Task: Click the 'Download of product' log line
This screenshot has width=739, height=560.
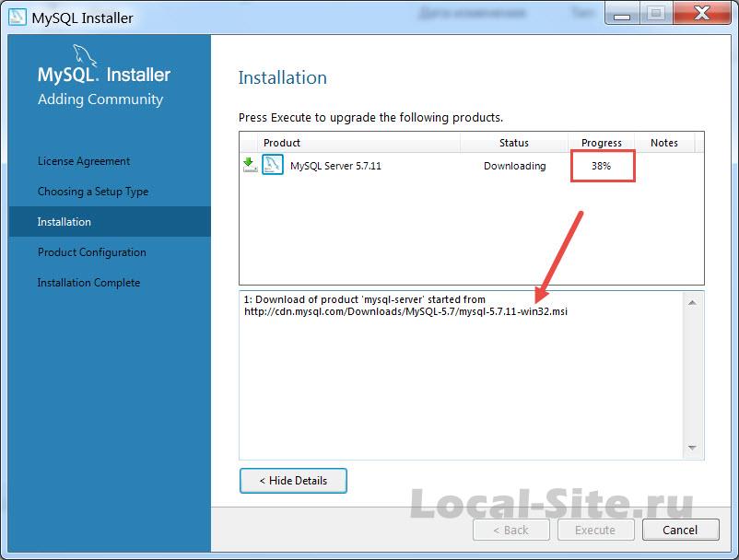Action: pos(364,299)
